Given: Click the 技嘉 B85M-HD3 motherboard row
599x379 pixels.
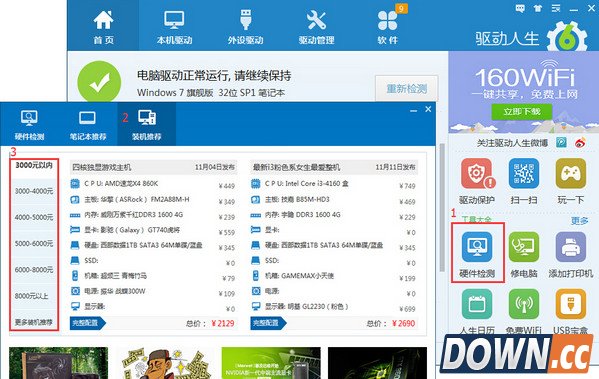Looking at the screenshot, I should click(333, 199).
